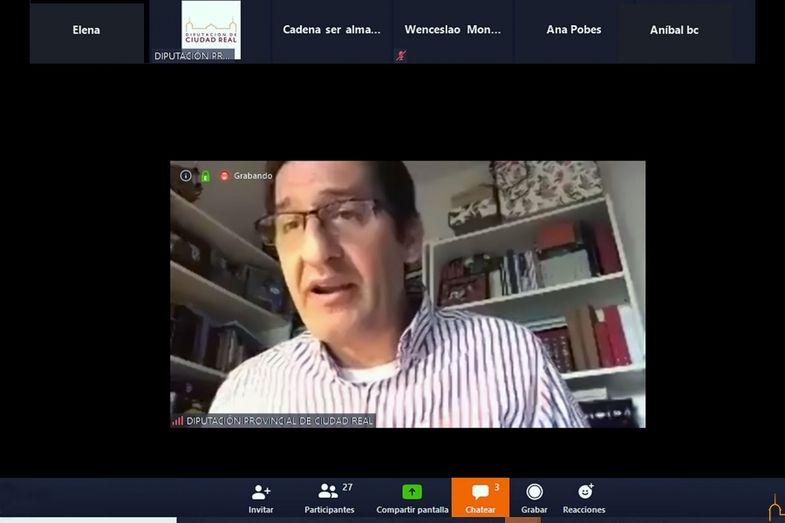This screenshot has width=785, height=523.
Task: Click the green encryption shield icon
Action: coord(204,176)
